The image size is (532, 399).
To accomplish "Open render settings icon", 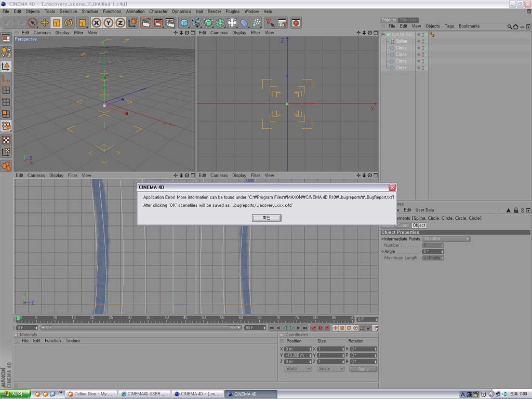I will [x=170, y=23].
